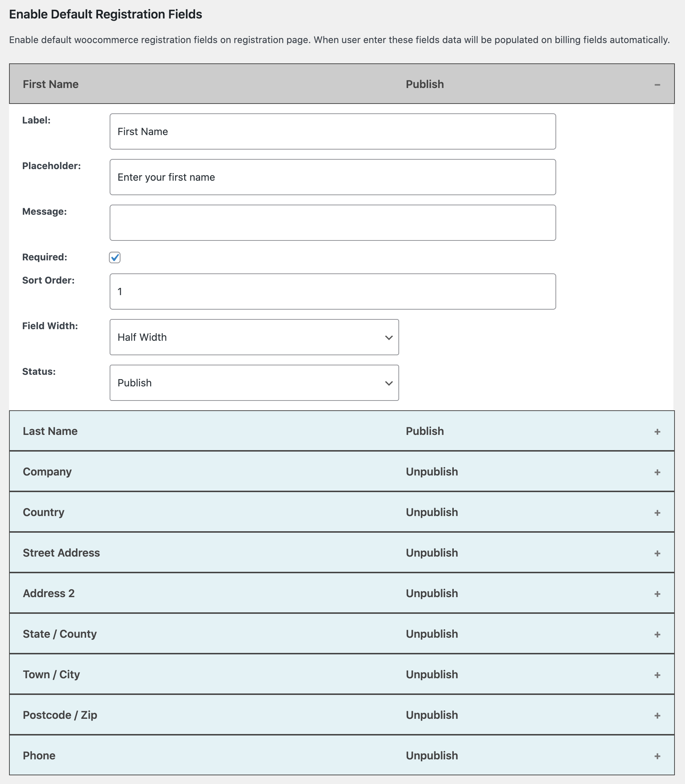The image size is (685, 784).
Task: Uncheck the Required checkbox
Action: (115, 258)
